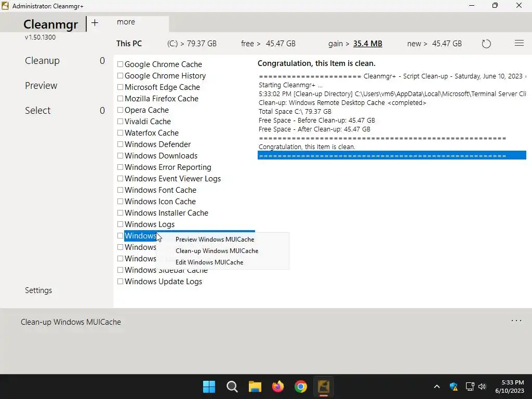
Task: Click the 35.4 MB gain link
Action: (367, 44)
